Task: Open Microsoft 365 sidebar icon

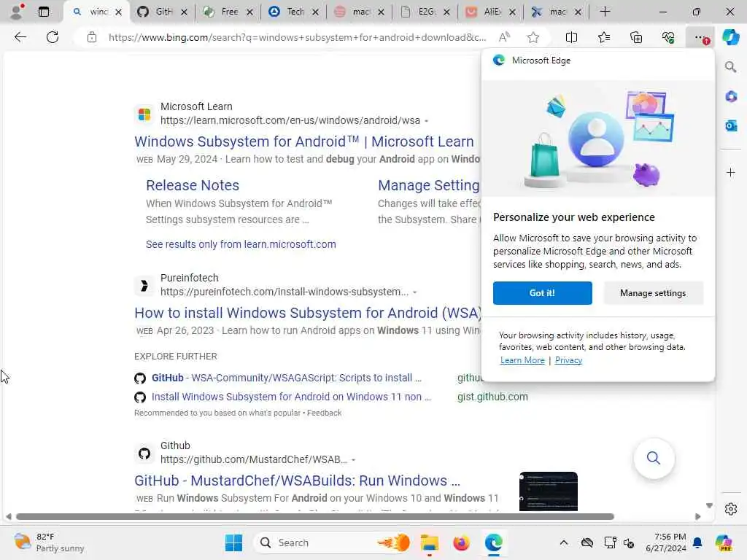Action: 731,97
